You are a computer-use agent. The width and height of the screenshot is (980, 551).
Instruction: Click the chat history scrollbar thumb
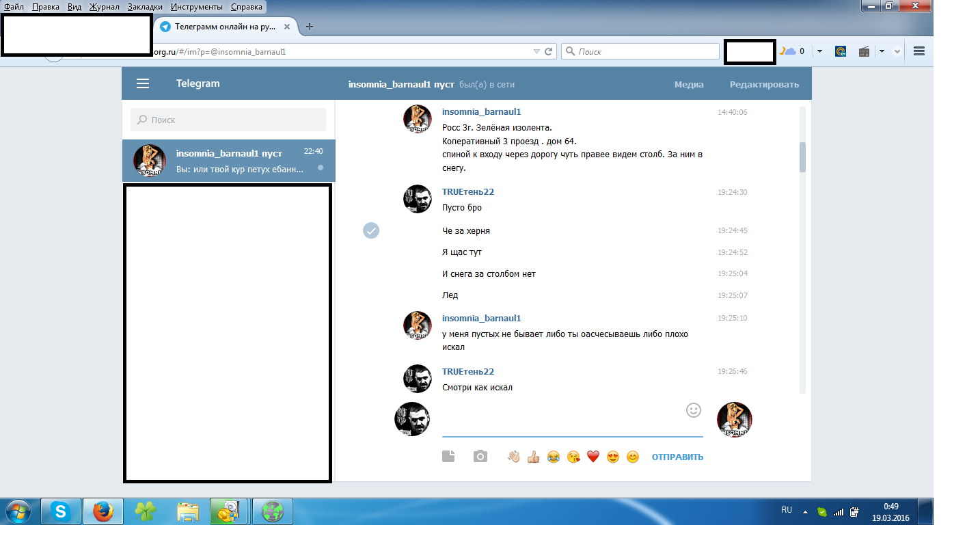click(802, 157)
